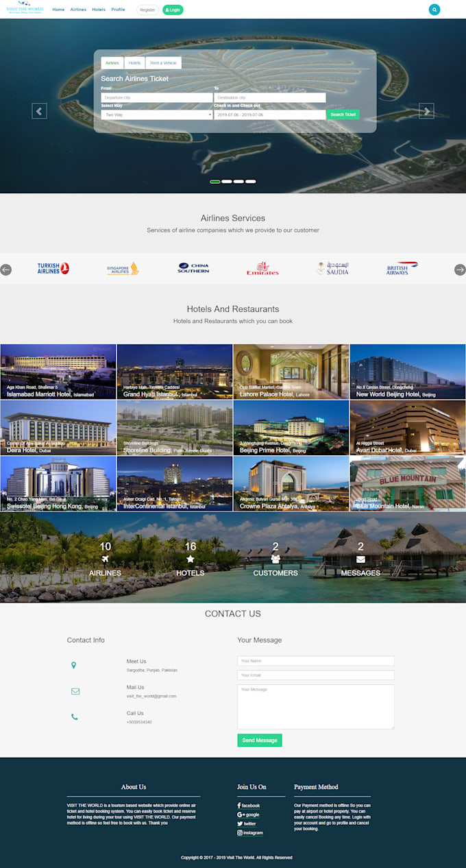Open Deira Hotel Dubai card
Image resolution: width=466 pixels, height=868 pixels.
click(x=58, y=428)
